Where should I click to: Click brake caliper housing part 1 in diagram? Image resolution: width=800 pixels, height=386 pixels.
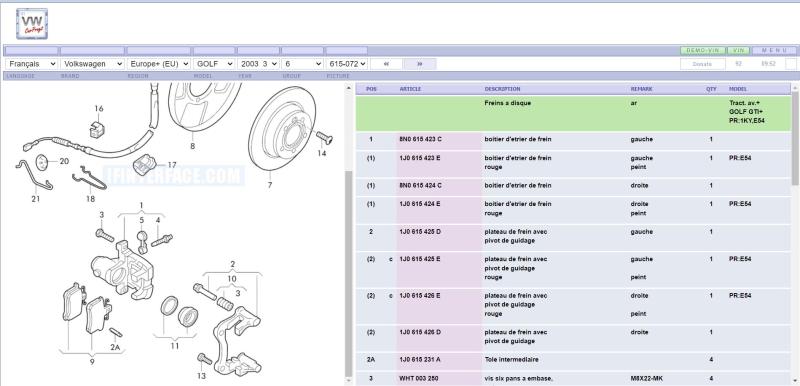coord(122,270)
